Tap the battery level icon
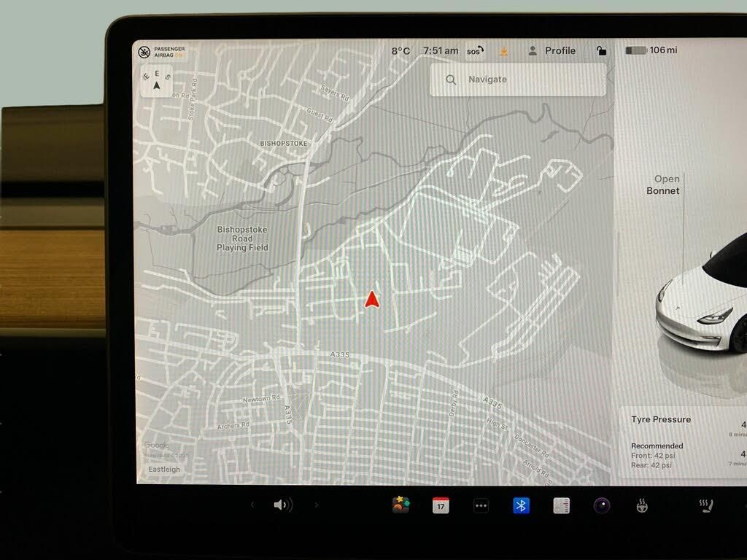Image resolution: width=747 pixels, height=560 pixels. pos(636,50)
